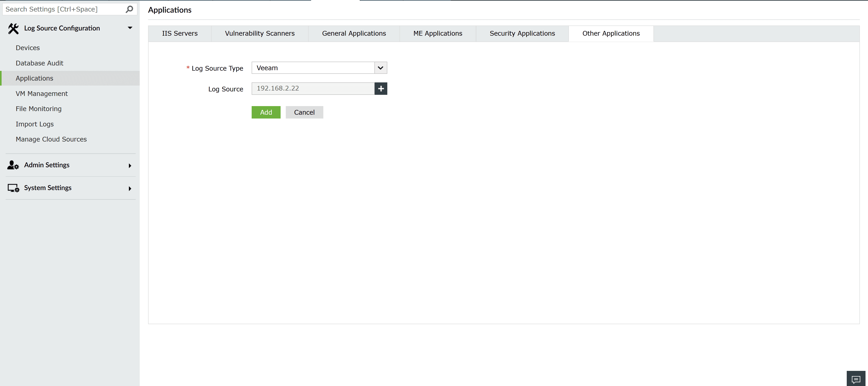The image size is (868, 386).
Task: Open the ME Applications tab
Action: pyautogui.click(x=438, y=33)
